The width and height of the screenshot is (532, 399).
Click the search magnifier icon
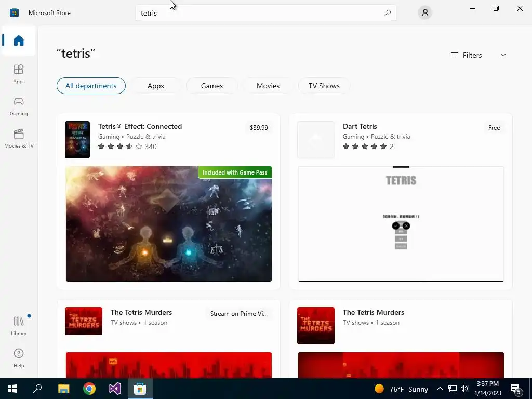387,13
